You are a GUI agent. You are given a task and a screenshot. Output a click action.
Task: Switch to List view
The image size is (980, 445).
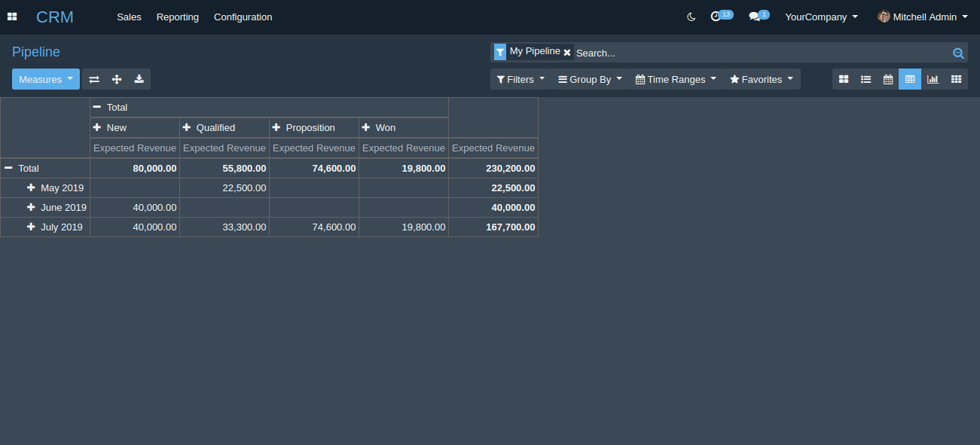point(866,79)
